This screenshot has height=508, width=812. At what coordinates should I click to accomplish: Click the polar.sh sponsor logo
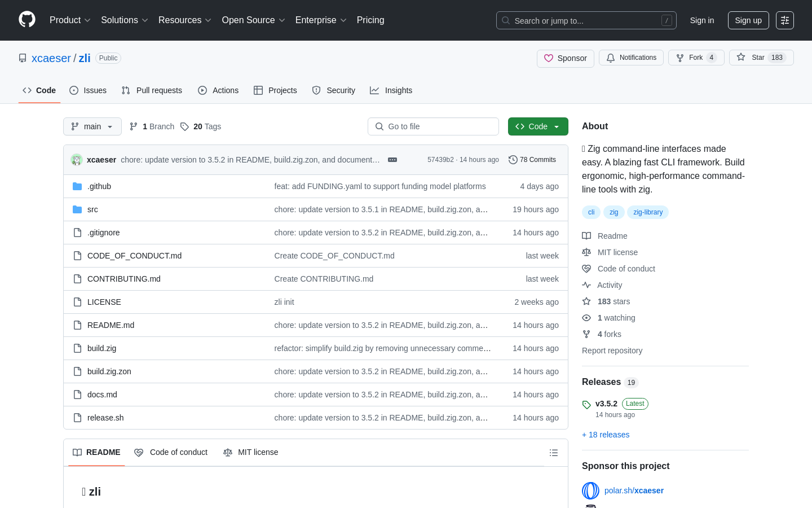pyautogui.click(x=590, y=491)
